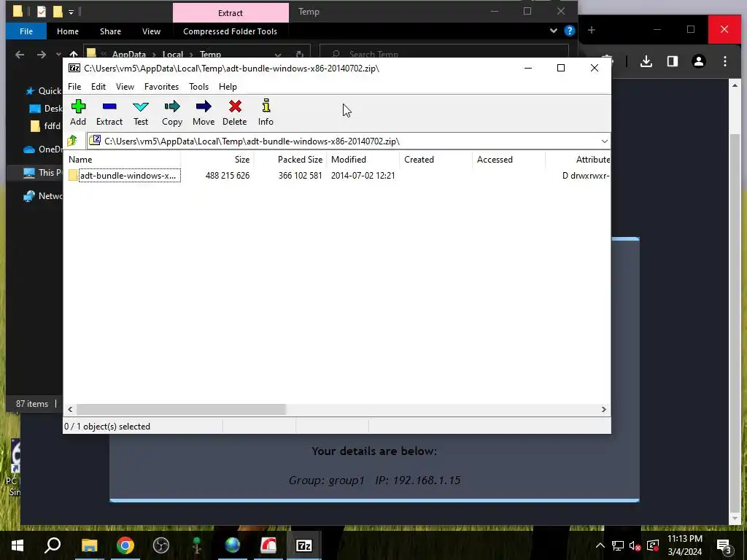Click the 488 215 626 size value
Screen dimensions: 747x560
point(228,176)
